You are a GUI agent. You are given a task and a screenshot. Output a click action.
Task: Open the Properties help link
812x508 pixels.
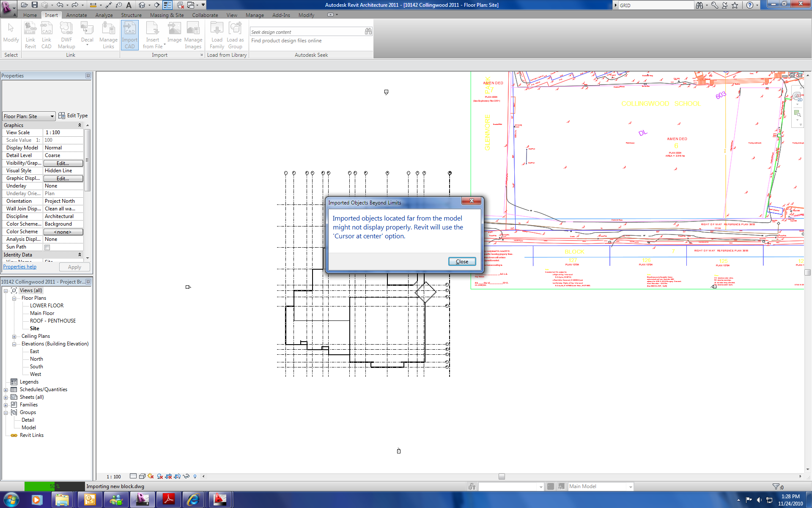click(x=19, y=267)
